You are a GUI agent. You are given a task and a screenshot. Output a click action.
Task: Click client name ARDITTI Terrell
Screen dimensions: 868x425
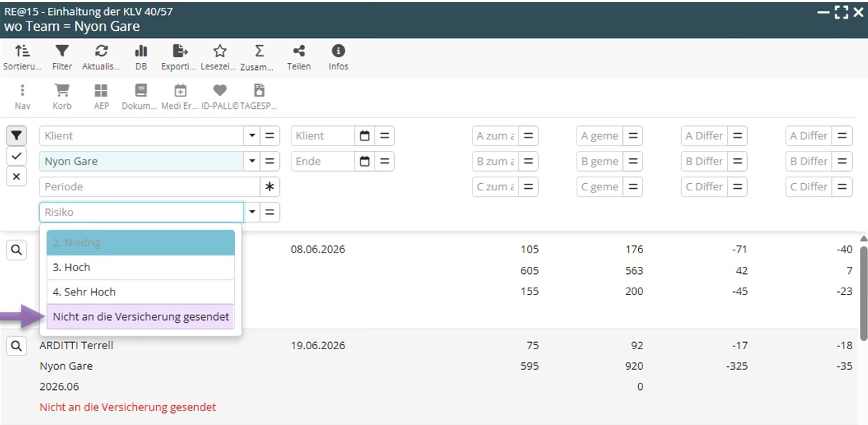click(x=76, y=346)
